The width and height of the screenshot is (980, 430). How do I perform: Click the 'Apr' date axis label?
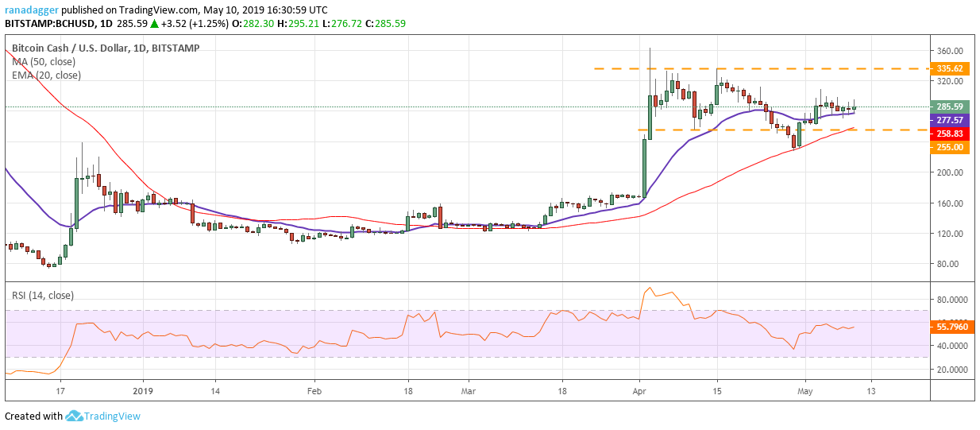[x=639, y=392]
